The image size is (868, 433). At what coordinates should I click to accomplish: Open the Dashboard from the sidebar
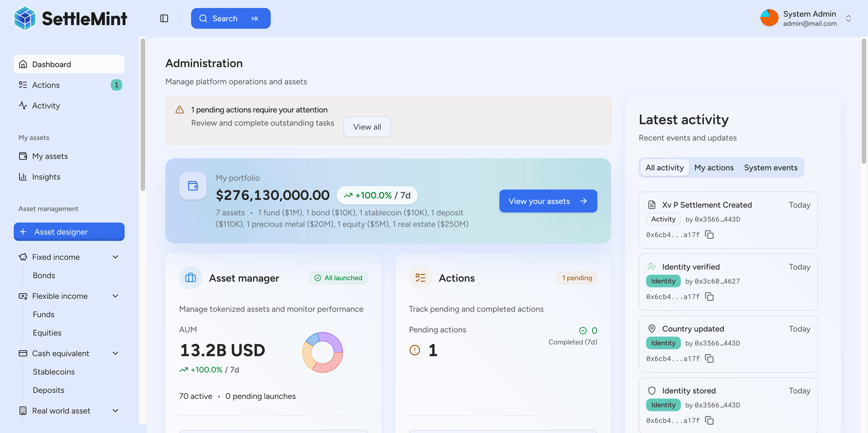[52, 64]
